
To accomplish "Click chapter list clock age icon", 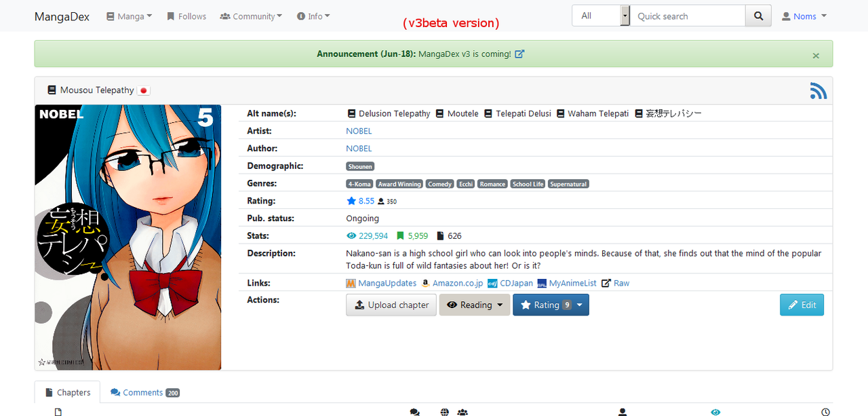I will 825,411.
